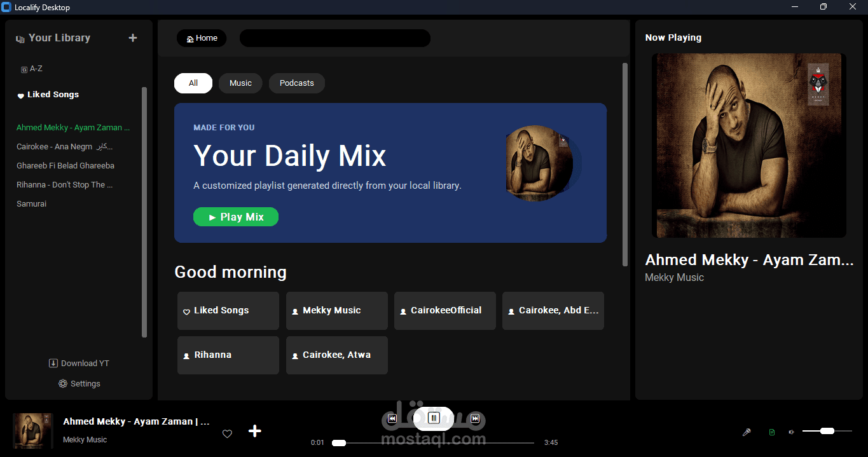
Task: Click the plus icon beside Your Library
Action: coord(133,38)
